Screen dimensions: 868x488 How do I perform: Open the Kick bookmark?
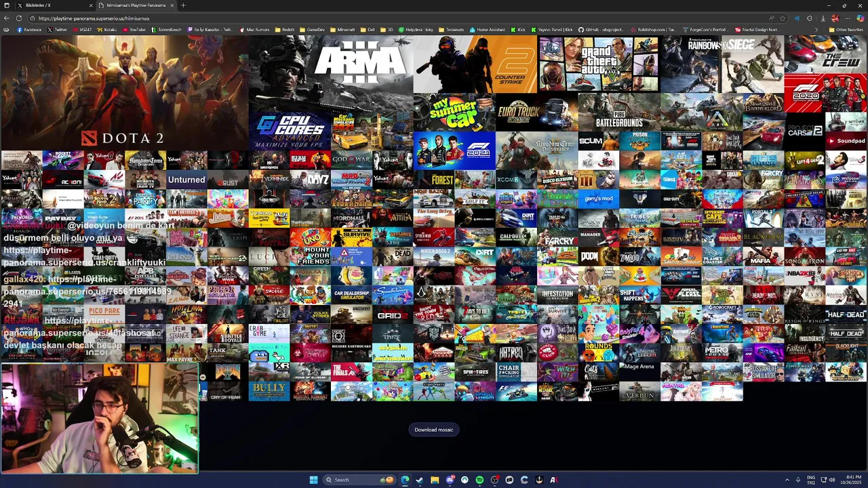point(518,30)
